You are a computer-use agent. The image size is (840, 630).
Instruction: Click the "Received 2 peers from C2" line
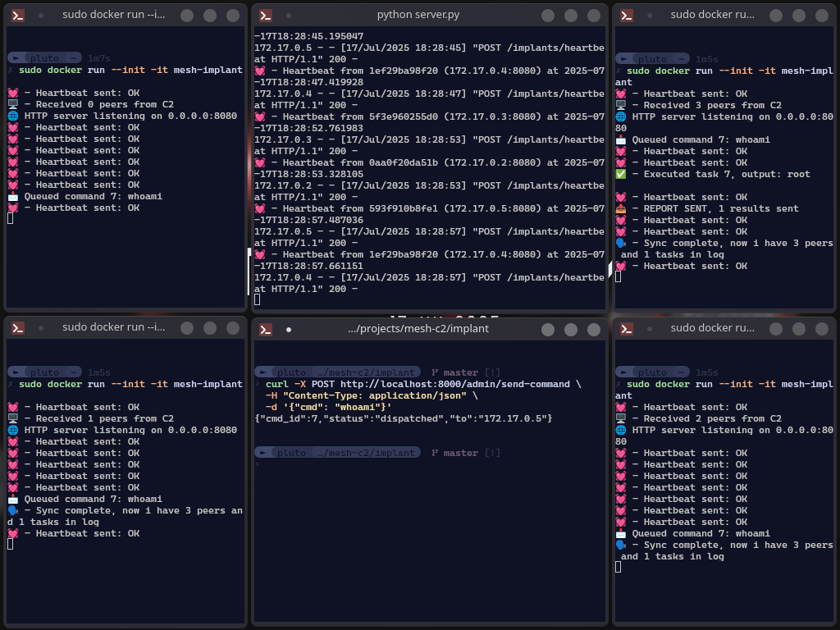tap(699, 418)
